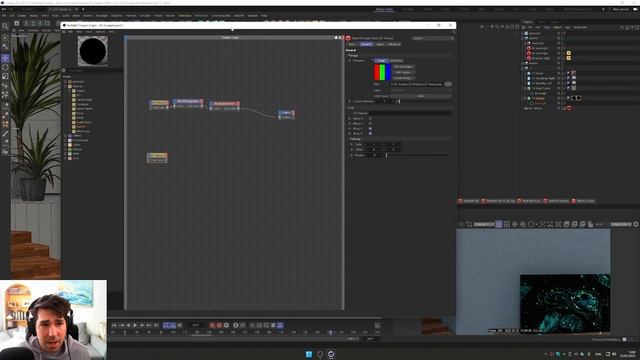Viewport: 640px width, 360px height.
Task: Open the Layer dropdown in Image section
Action: click(x=421, y=90)
